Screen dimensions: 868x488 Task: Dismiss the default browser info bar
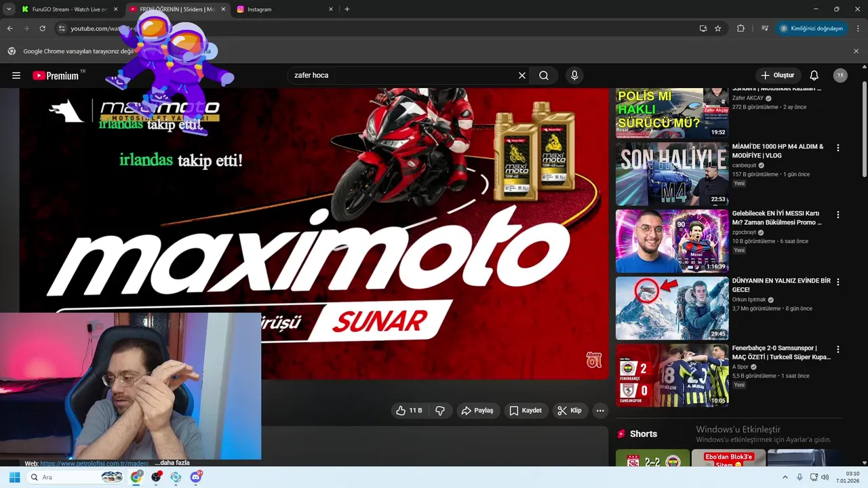(x=856, y=51)
